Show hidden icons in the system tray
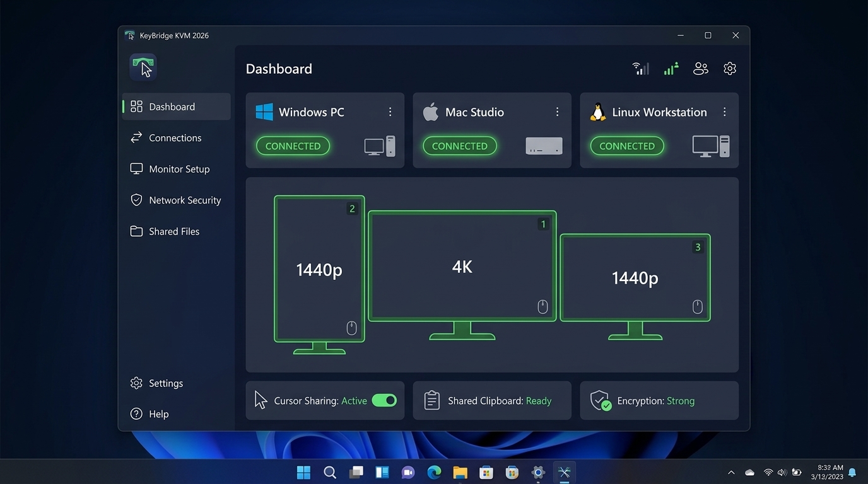 (x=731, y=472)
